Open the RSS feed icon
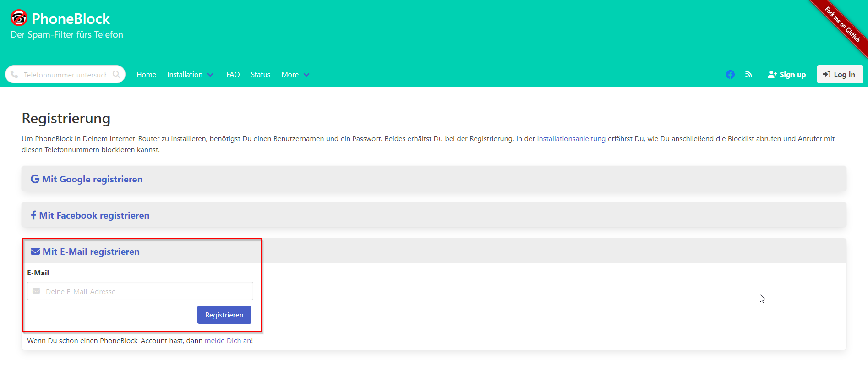868x372 pixels. pos(748,75)
